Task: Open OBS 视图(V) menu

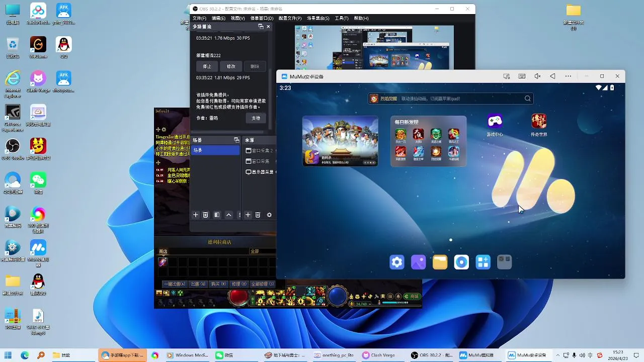Action: coord(237,18)
